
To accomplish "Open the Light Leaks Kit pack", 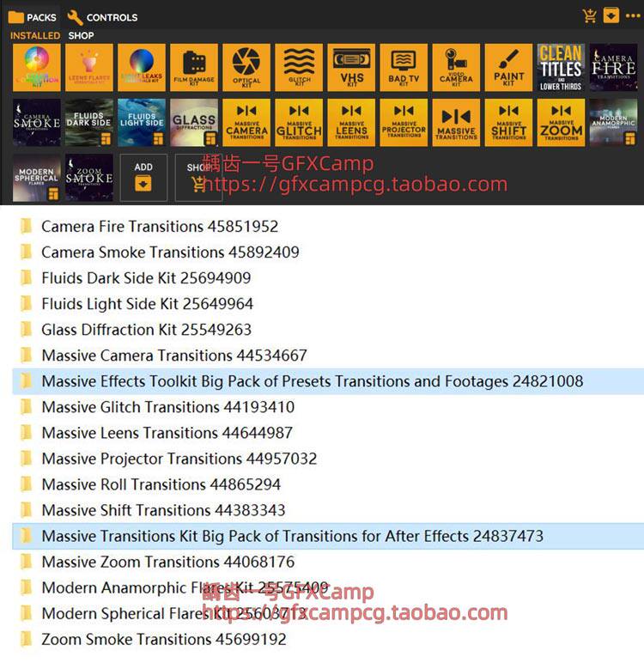I will 142,67.
